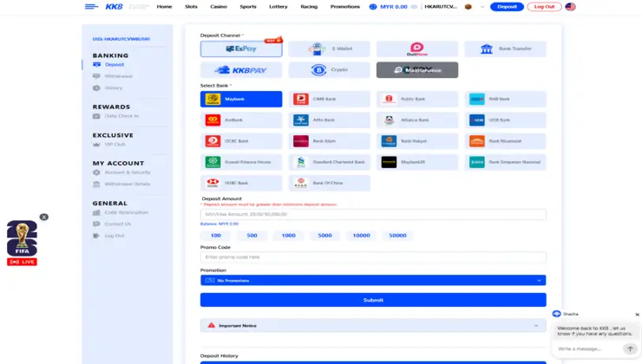Click the KK8 logo
This screenshot has height=364, width=642.
coord(114,7)
